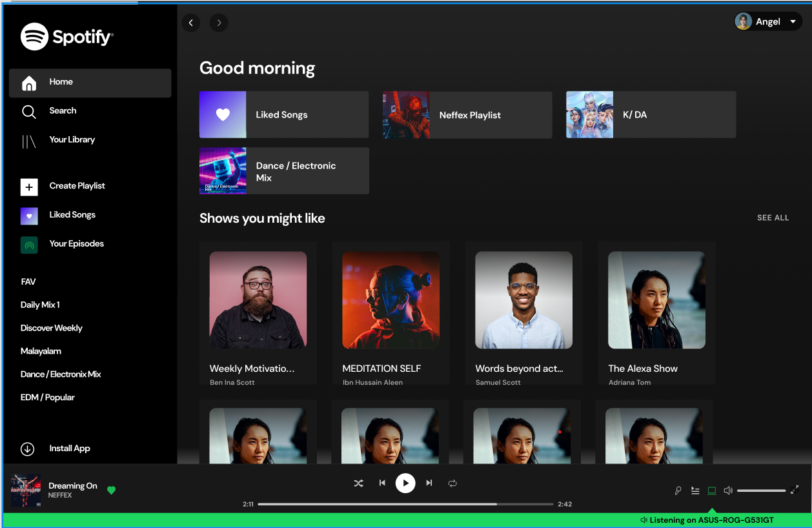
Task: Open the Liked Songs card under Good morning
Action: click(x=284, y=115)
